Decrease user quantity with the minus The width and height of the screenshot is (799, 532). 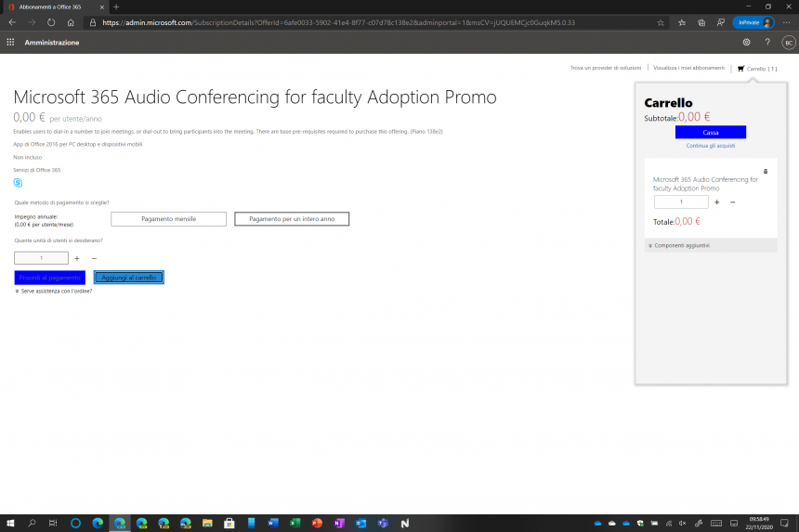pos(94,259)
